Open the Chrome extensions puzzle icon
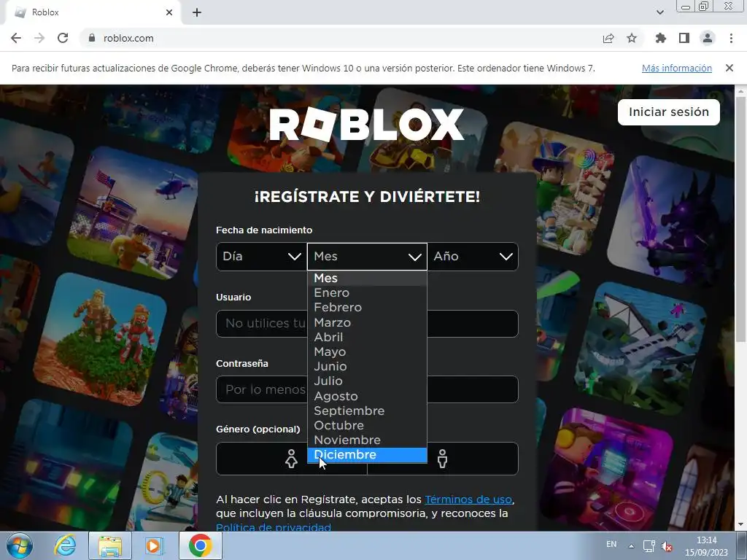The image size is (747, 560). point(661,38)
